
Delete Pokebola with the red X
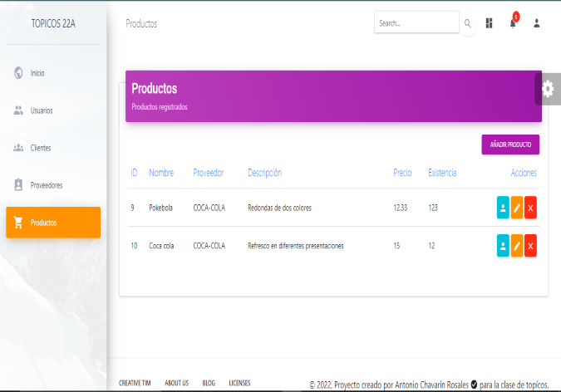click(x=530, y=208)
